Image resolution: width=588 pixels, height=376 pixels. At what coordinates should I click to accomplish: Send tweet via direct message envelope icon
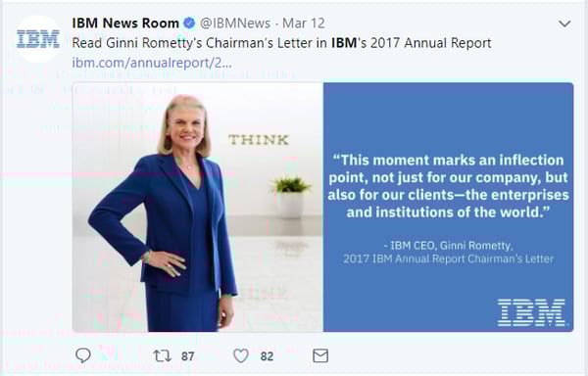pos(320,355)
